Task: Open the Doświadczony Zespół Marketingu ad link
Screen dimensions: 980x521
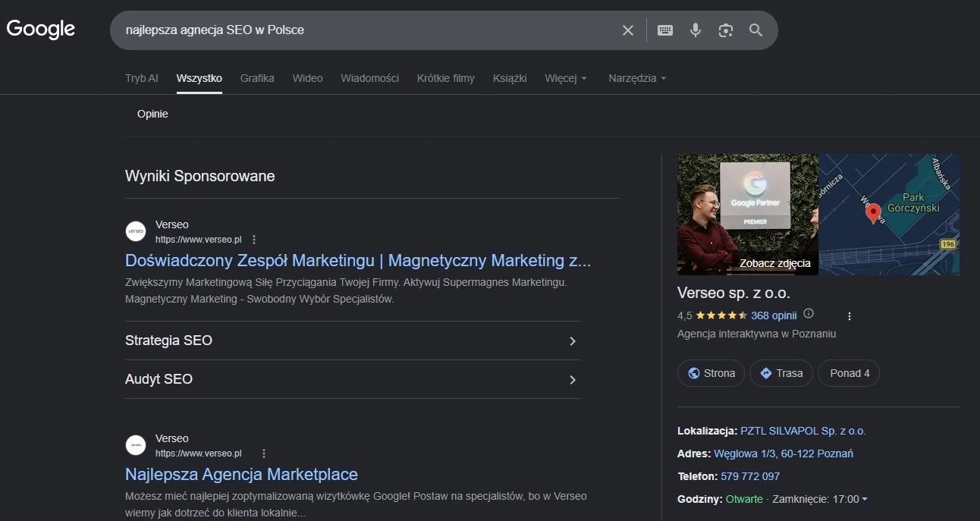Action: (358, 261)
